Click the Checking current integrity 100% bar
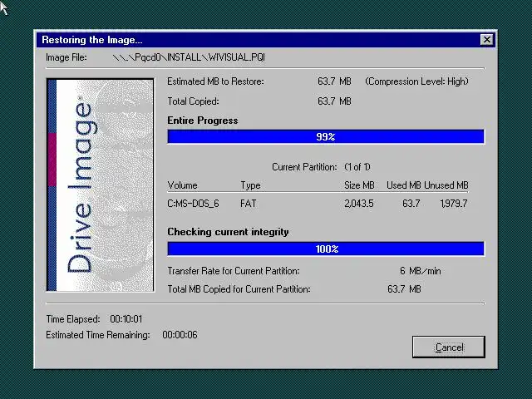 click(326, 249)
